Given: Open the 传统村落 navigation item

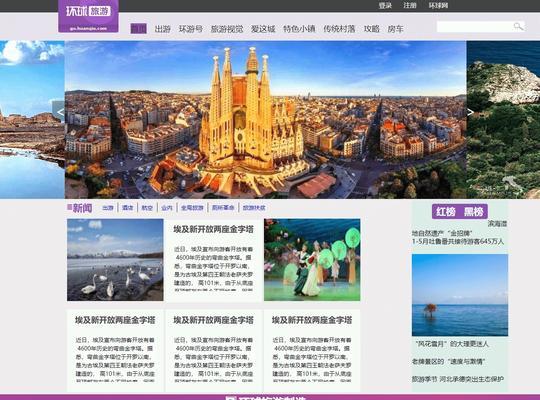Looking at the screenshot, I should point(339,29).
